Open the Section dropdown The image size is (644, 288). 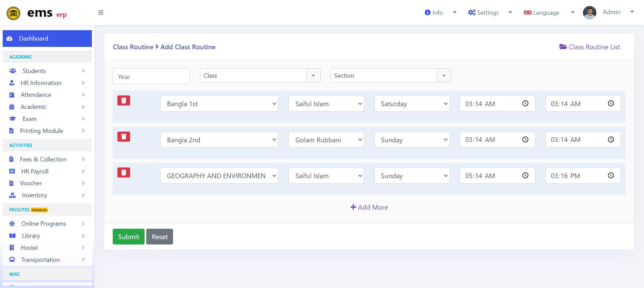pos(391,75)
